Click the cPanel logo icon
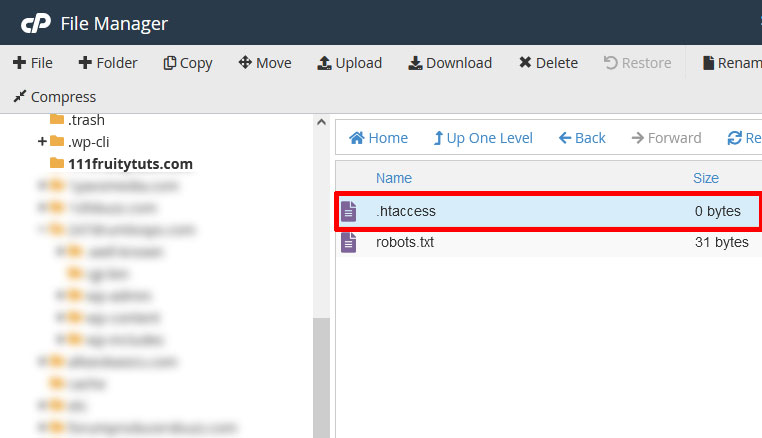The width and height of the screenshot is (762, 438). click(35, 22)
